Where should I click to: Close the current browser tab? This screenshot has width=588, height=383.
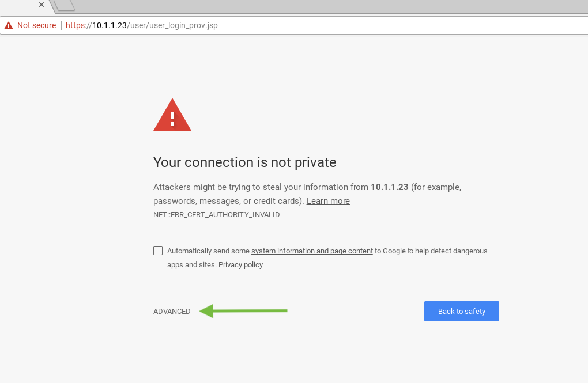[x=42, y=5]
